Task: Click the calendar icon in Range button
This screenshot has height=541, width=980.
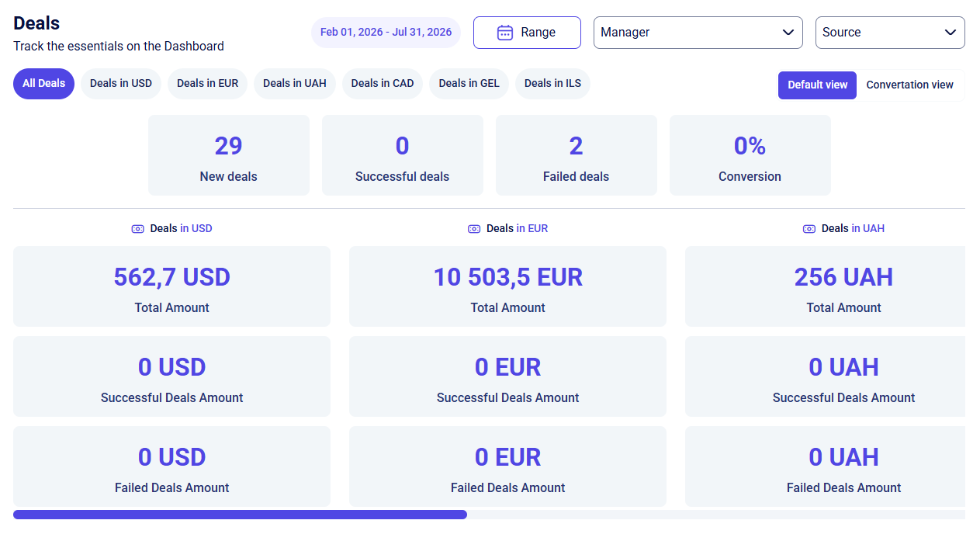Action: (505, 33)
